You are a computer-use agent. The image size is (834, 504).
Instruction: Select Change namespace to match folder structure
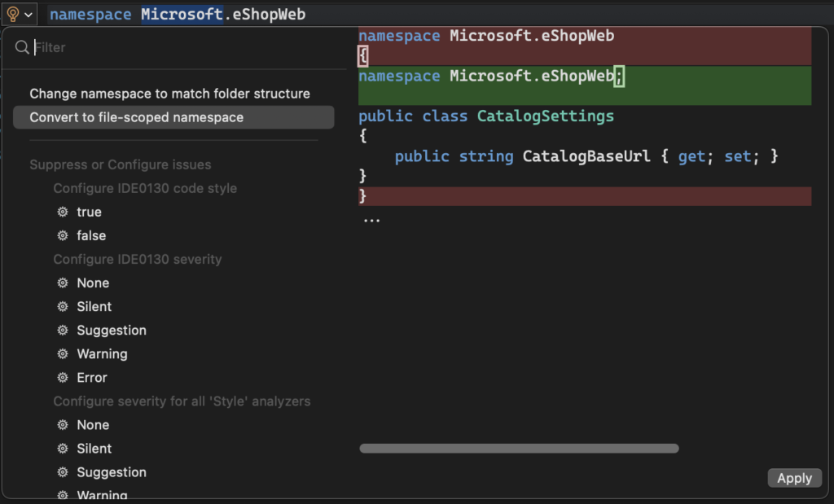pyautogui.click(x=169, y=94)
